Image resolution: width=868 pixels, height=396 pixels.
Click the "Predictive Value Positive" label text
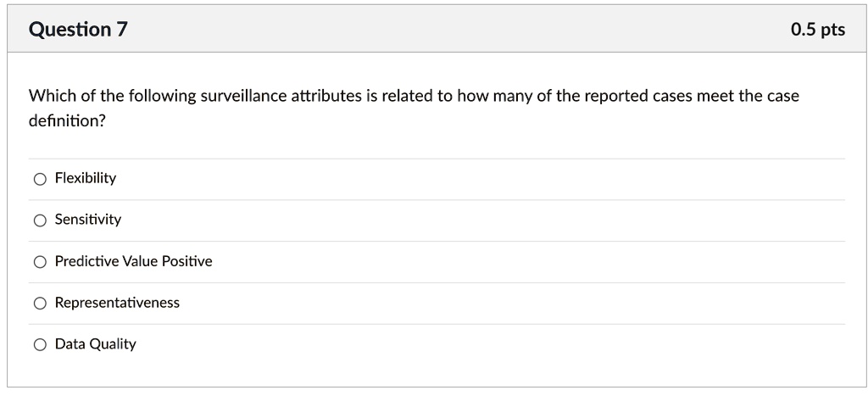[133, 261]
